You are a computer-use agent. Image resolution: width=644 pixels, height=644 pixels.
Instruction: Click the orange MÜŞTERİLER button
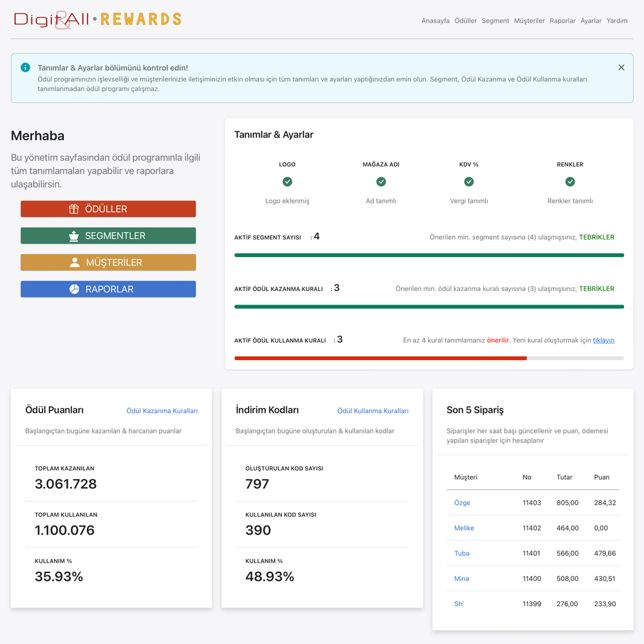click(x=108, y=263)
